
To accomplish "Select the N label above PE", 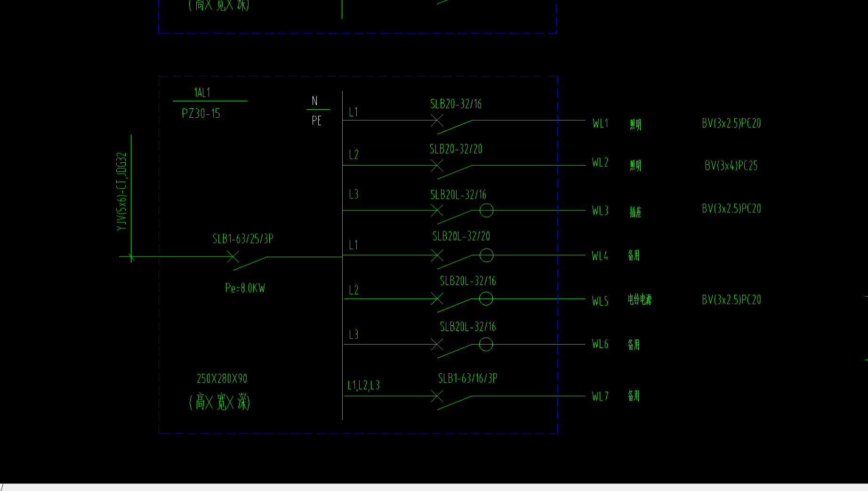I will [x=315, y=101].
